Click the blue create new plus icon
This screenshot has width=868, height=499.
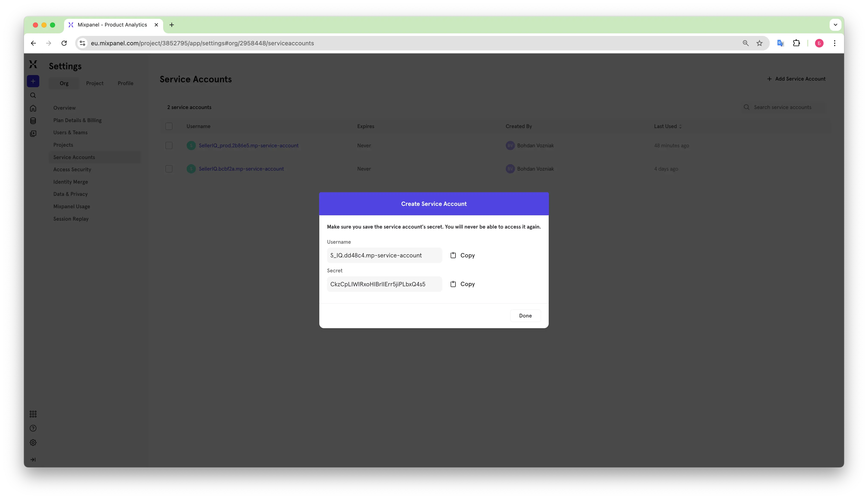[33, 81]
